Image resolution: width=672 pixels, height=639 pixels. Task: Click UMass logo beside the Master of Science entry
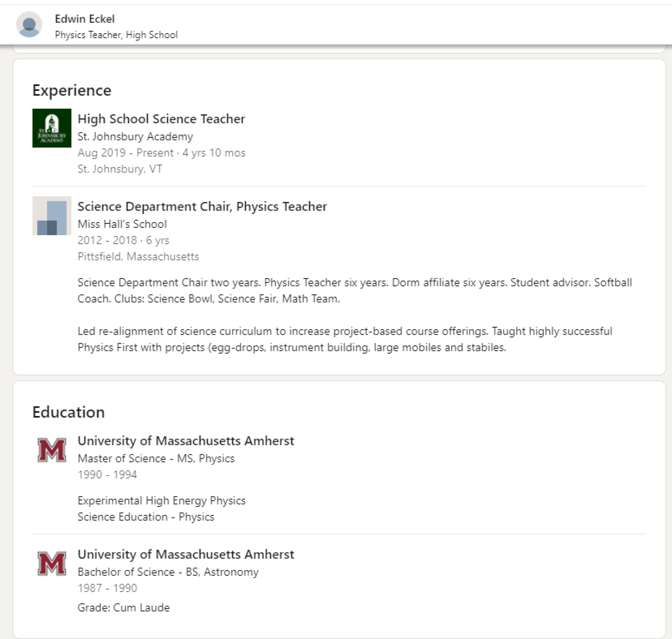pyautogui.click(x=52, y=450)
